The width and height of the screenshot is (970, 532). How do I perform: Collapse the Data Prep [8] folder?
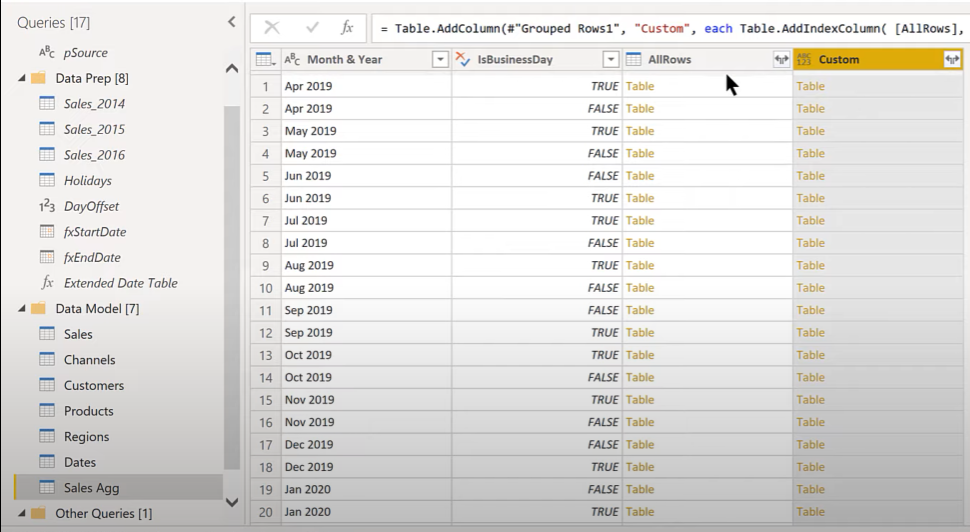[22, 79]
